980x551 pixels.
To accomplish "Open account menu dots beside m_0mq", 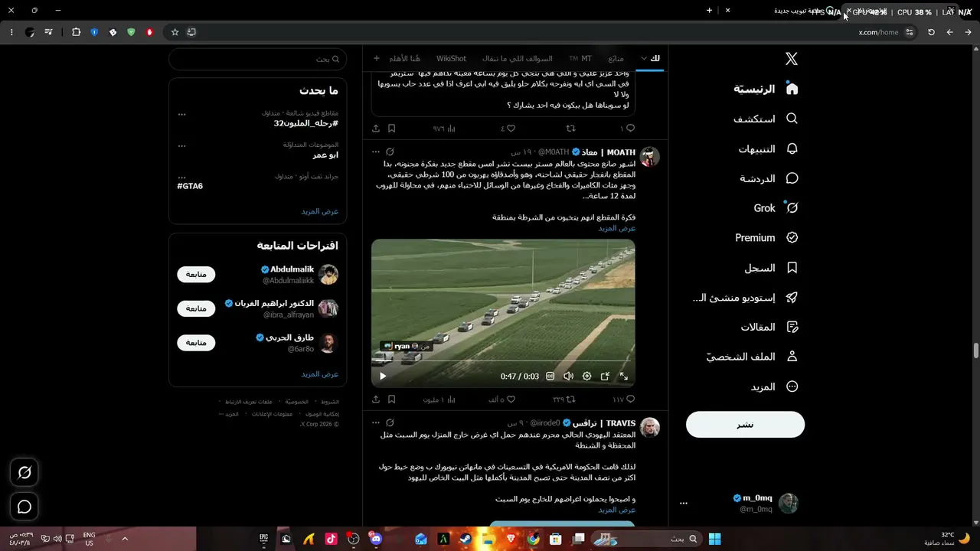I will [x=684, y=504].
